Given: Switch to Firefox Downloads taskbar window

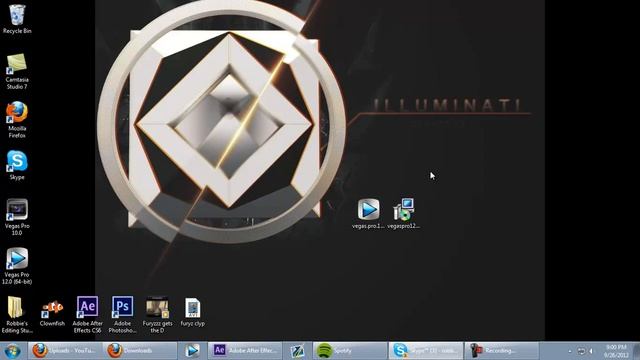Looking at the screenshot, I should click(x=139, y=351).
